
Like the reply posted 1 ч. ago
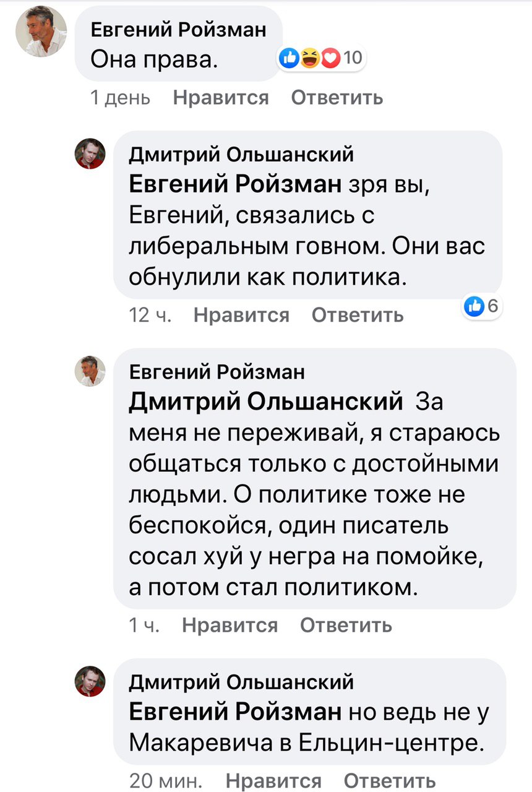point(230,626)
